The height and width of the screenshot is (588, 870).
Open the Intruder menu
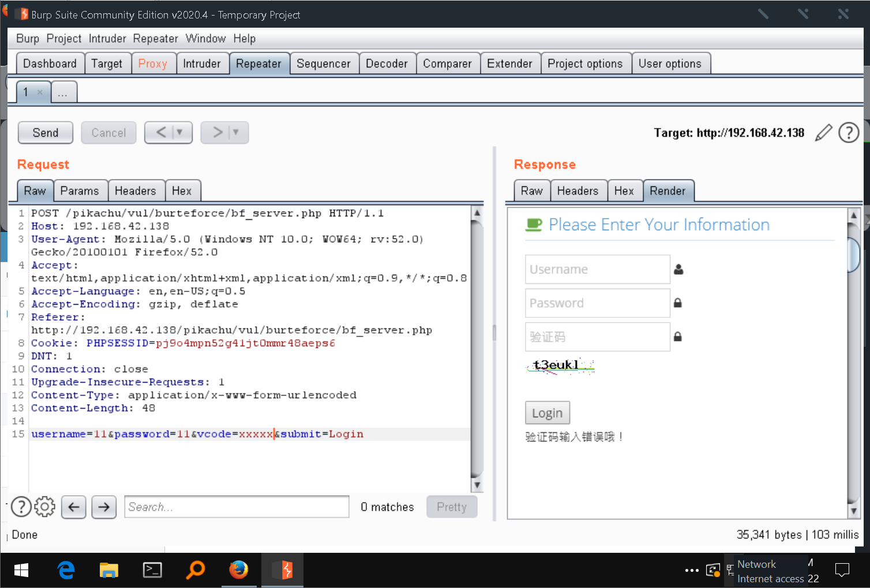pyautogui.click(x=107, y=39)
